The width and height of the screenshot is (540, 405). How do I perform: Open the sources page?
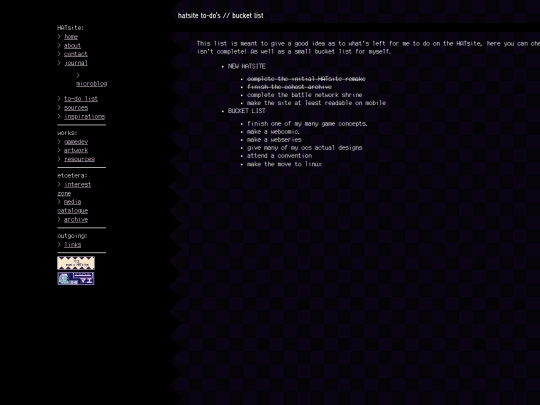(x=76, y=108)
